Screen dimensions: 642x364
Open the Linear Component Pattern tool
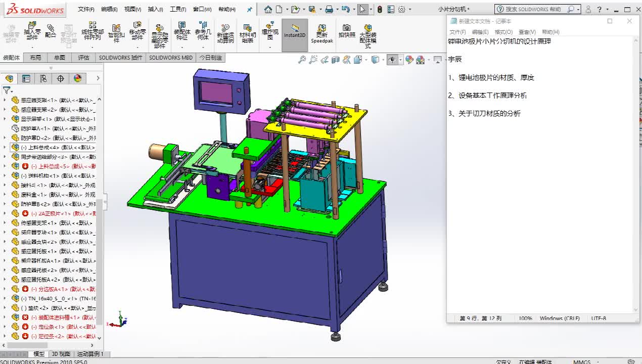tap(92, 31)
